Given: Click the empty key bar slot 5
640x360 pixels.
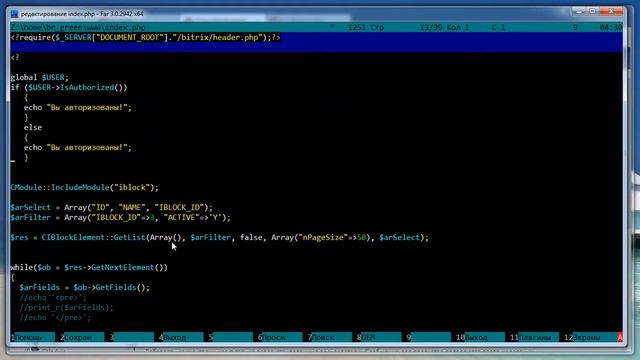Looking at the screenshot, I should coord(231,338).
